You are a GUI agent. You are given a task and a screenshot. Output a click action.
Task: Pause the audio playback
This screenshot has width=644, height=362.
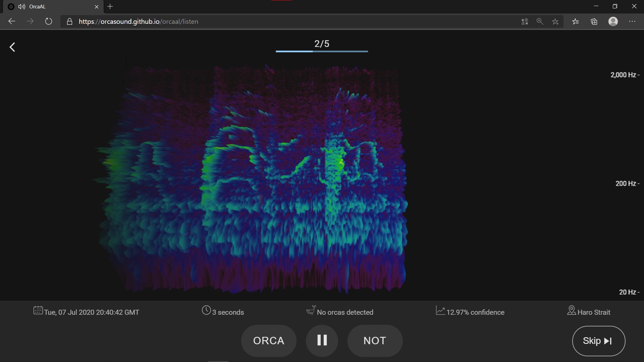[x=322, y=341]
